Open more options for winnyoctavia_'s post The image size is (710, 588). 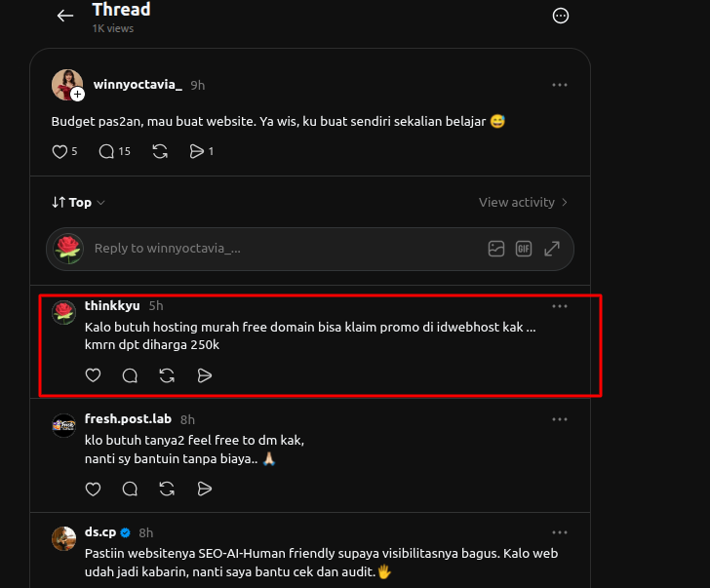[x=560, y=85]
